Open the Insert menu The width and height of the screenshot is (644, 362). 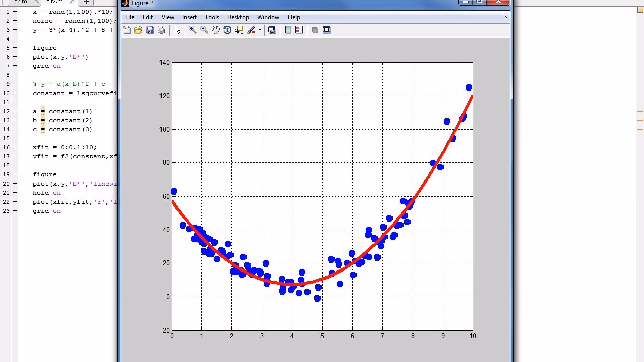pos(189,17)
